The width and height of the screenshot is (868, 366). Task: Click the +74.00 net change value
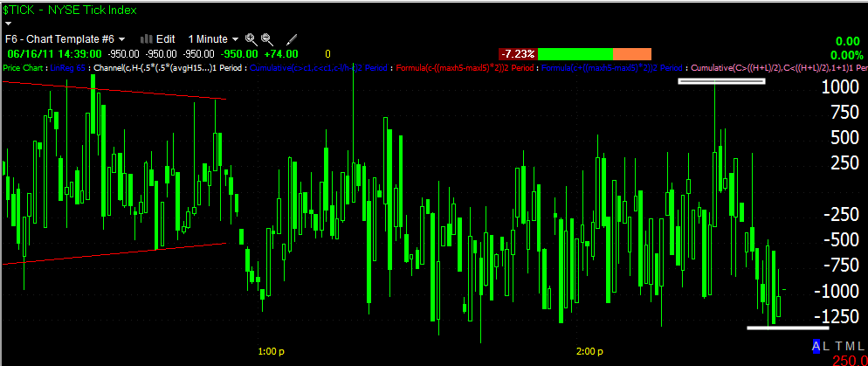(280, 53)
